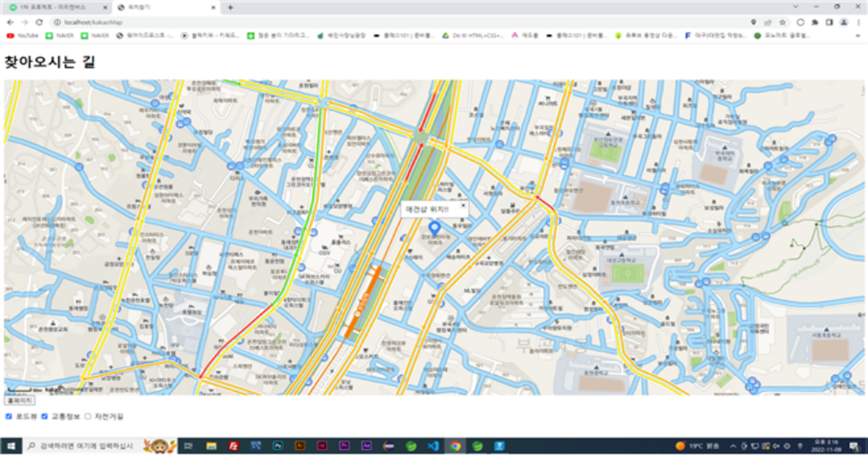Open the share page icon in address bar

pos(768,22)
